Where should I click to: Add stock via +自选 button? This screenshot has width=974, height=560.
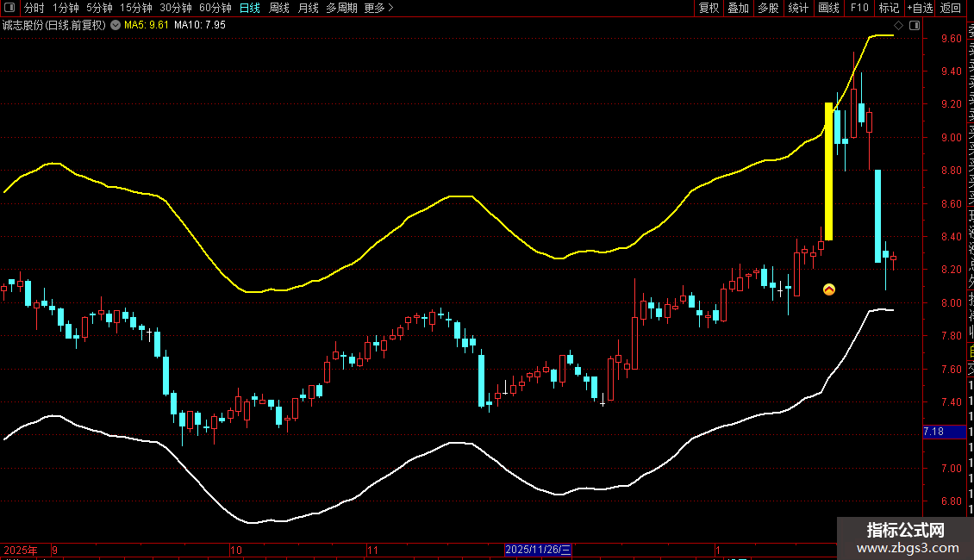(920, 8)
